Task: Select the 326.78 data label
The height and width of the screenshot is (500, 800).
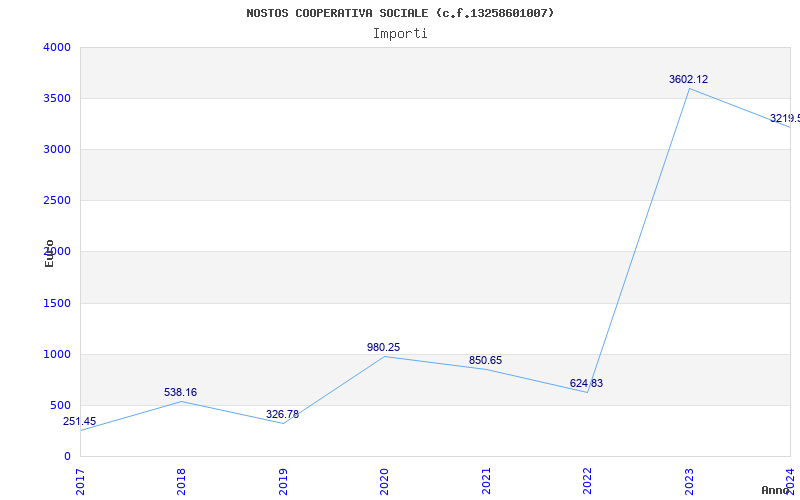Action: [x=282, y=414]
